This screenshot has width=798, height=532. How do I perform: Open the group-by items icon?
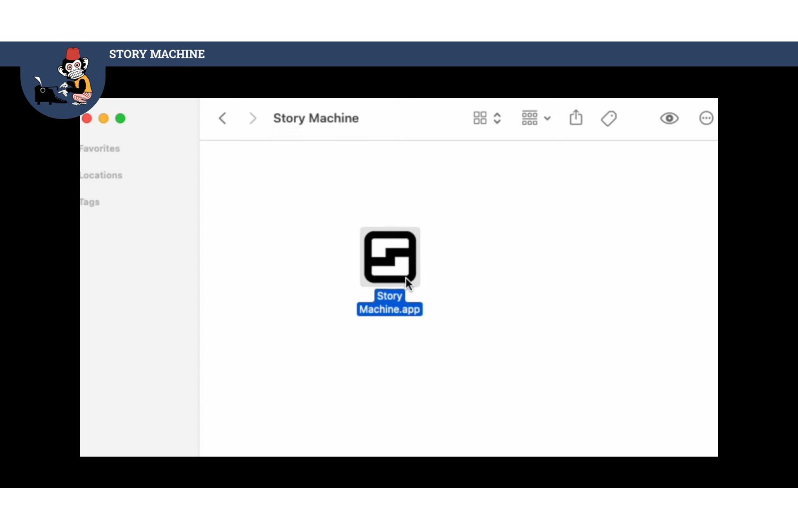529,118
